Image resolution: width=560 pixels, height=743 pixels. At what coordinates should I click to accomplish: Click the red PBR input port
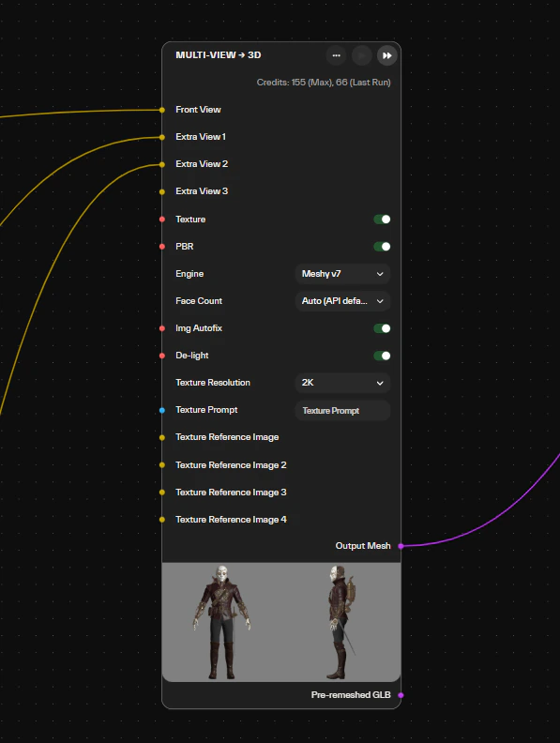point(162,247)
